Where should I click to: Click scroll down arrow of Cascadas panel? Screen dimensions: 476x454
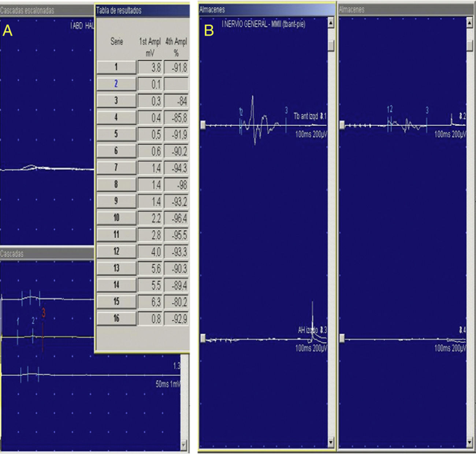coord(184,445)
